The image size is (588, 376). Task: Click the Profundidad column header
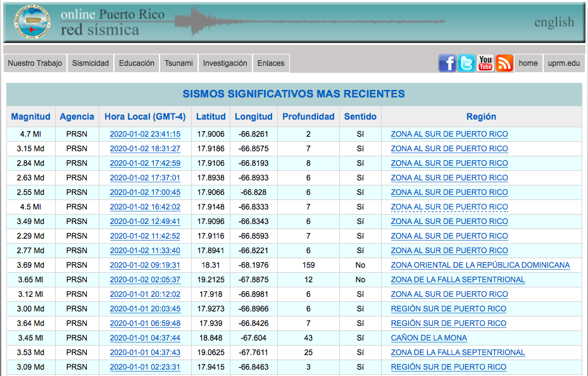click(308, 116)
